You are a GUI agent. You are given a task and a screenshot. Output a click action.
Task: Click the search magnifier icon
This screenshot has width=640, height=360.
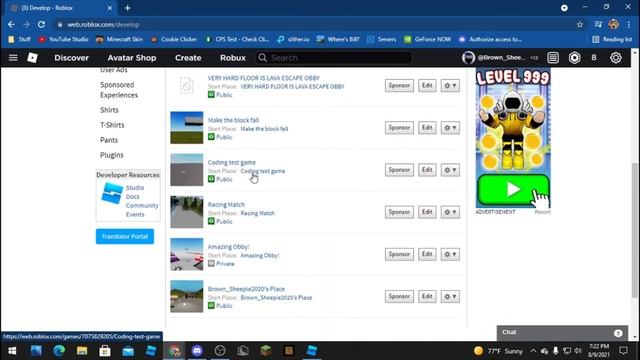point(262,58)
